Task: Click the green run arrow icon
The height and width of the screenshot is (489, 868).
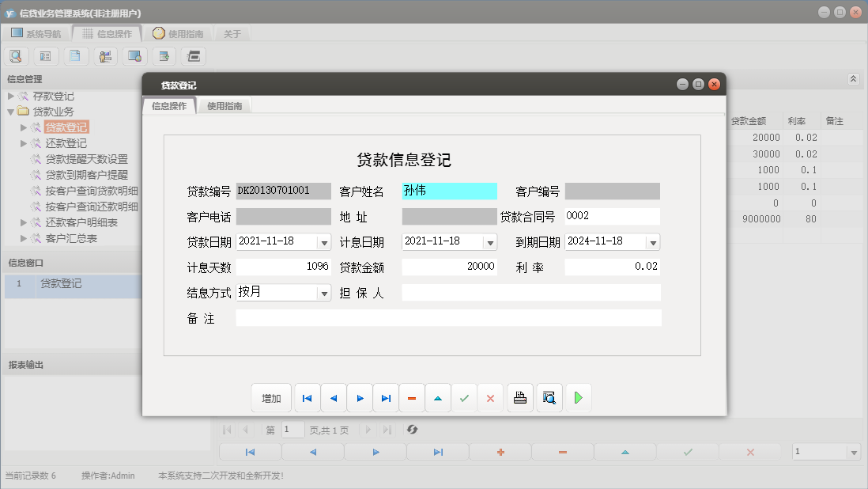Action: [578, 398]
